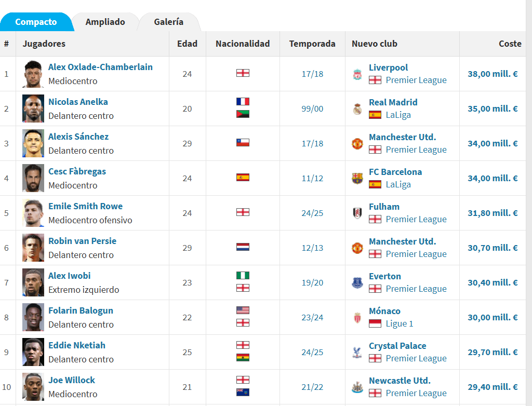Image resolution: width=532 pixels, height=406 pixels.
Task: Click the Coste column header
Action: click(x=510, y=44)
